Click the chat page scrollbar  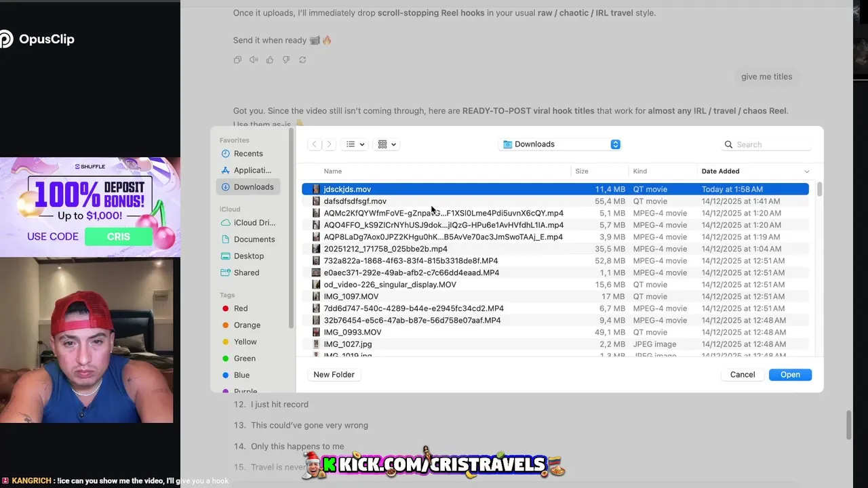(x=848, y=425)
